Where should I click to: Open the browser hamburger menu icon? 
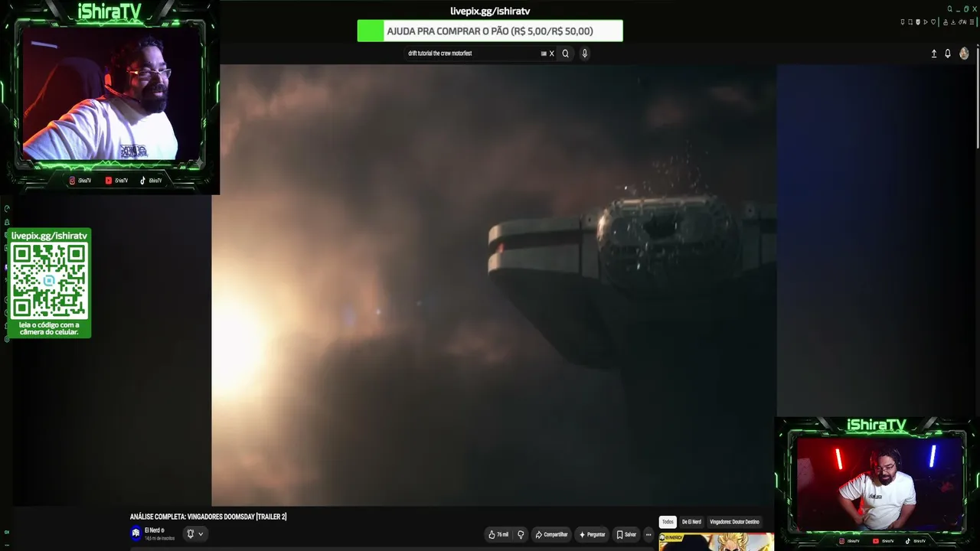pyautogui.click(x=972, y=22)
